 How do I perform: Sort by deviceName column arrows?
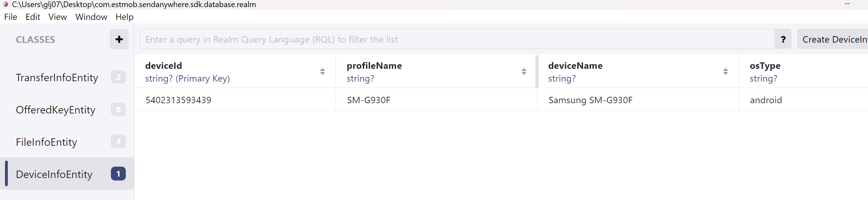(725, 72)
